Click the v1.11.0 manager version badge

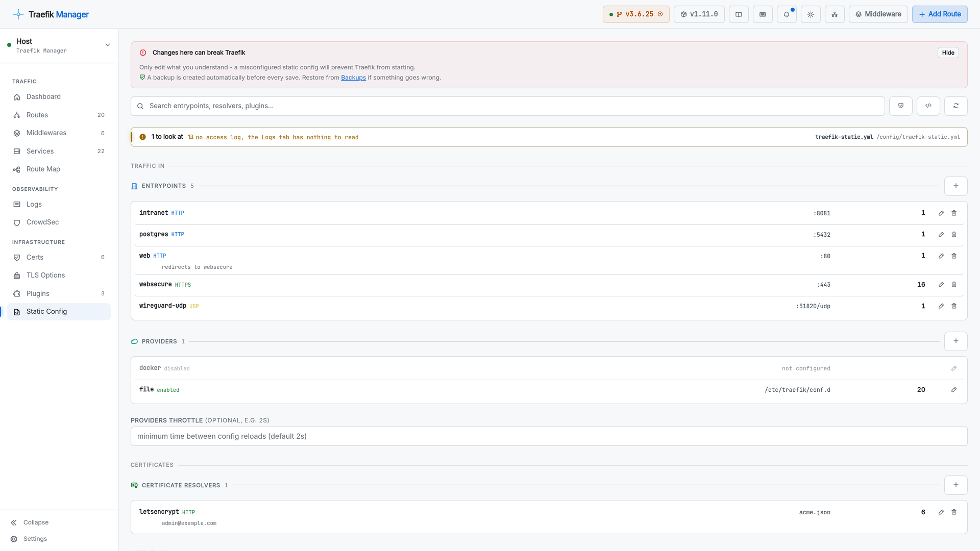pos(699,14)
